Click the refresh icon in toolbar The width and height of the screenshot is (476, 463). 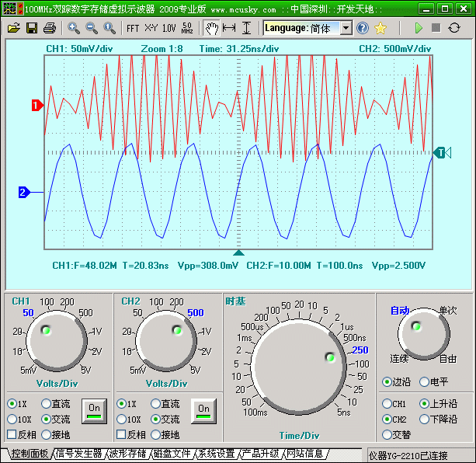pos(454,28)
